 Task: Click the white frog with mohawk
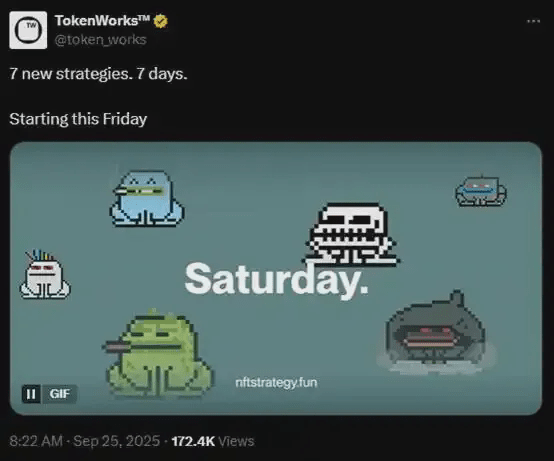click(x=45, y=275)
